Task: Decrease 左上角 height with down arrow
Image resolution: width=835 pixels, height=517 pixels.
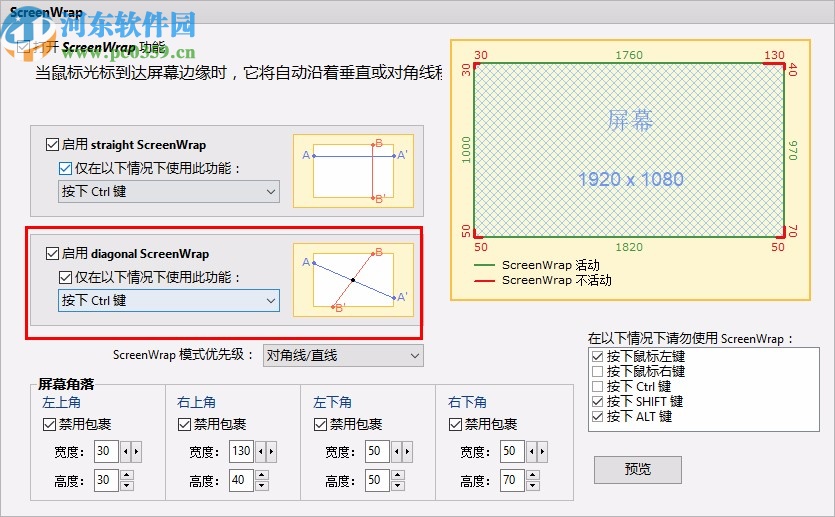Action: point(127,486)
